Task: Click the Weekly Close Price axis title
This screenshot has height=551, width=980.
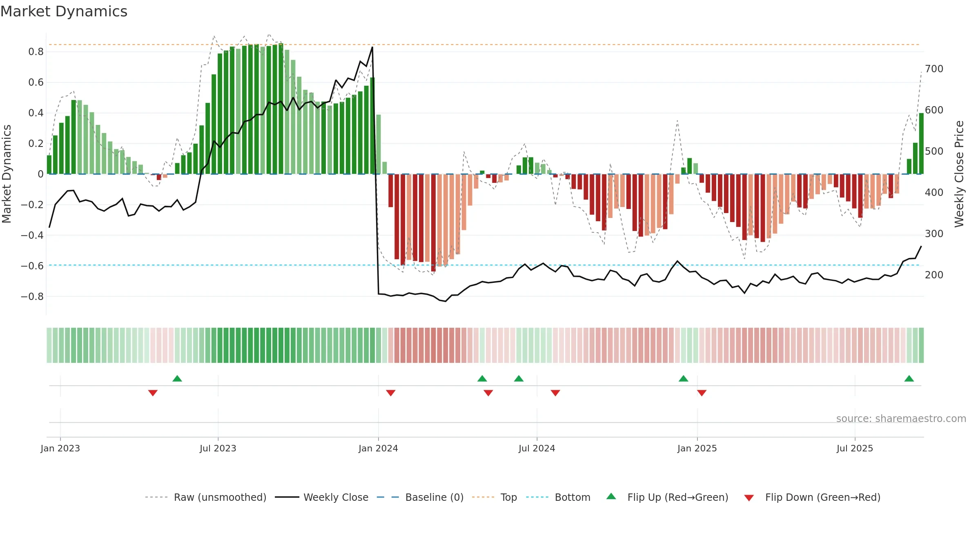Action: click(x=959, y=174)
